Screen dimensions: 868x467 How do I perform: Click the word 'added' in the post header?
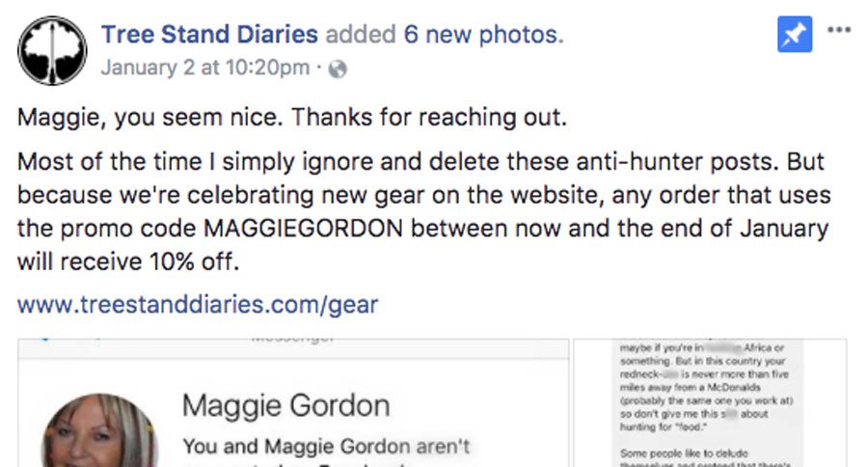[361, 35]
